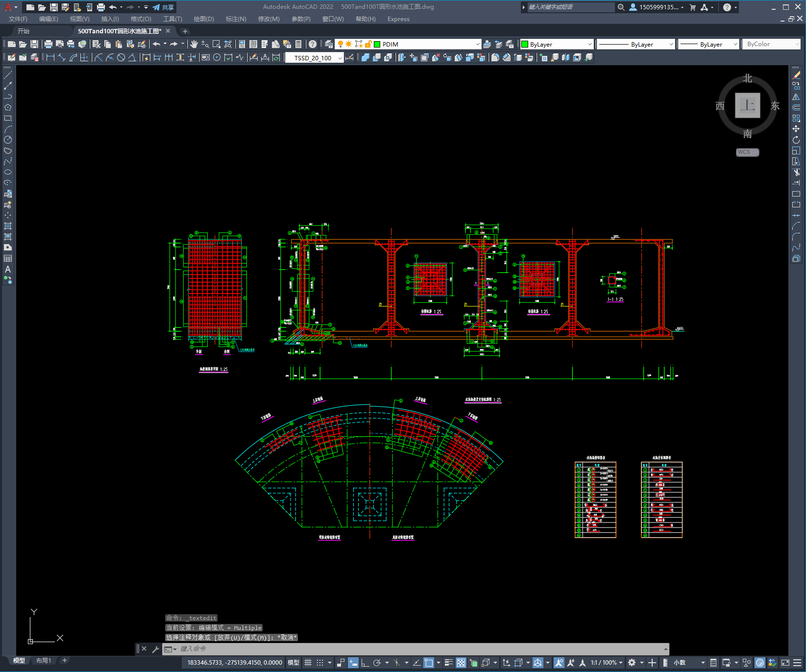Toggle object snap in the status bar

point(429,663)
